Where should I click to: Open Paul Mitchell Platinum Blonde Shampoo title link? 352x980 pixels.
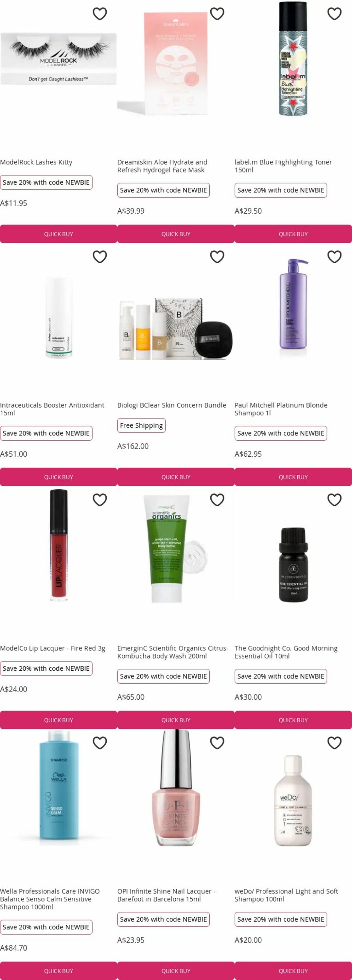click(x=281, y=409)
